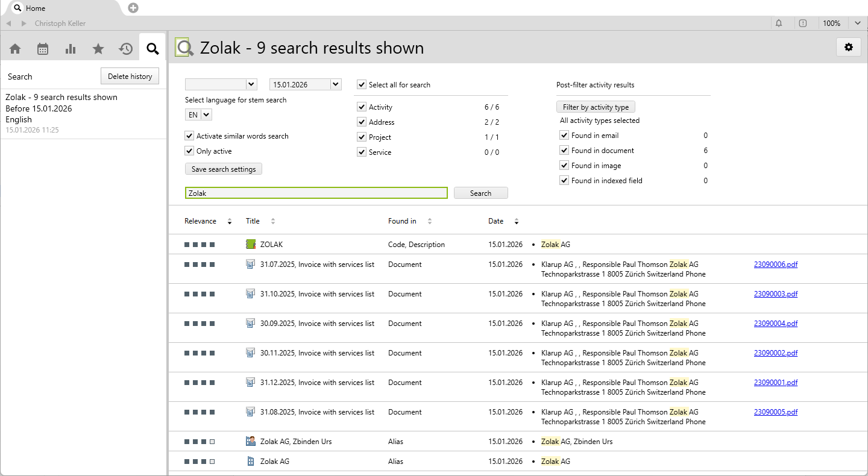Open the favorites star icon

[x=98, y=49]
